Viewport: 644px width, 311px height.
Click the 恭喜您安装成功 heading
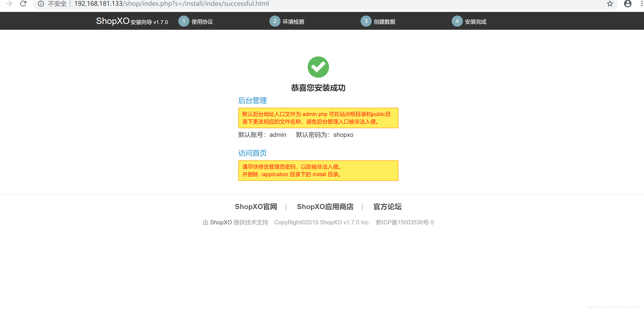tap(318, 88)
